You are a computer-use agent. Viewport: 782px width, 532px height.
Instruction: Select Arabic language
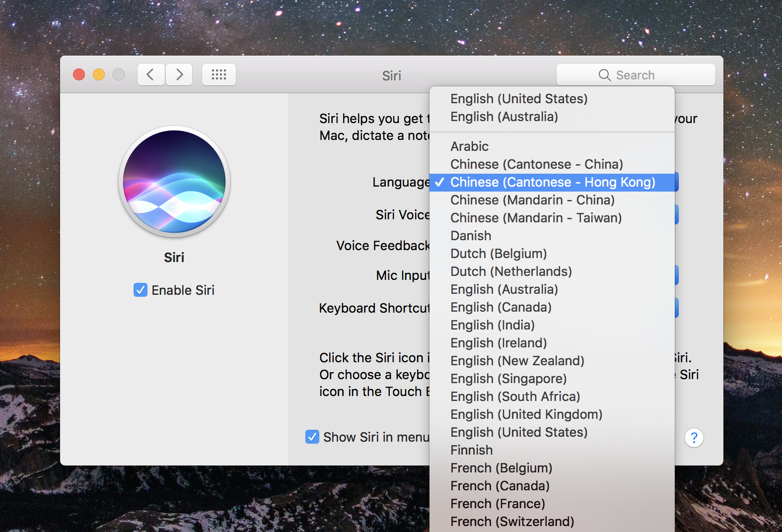click(552, 146)
